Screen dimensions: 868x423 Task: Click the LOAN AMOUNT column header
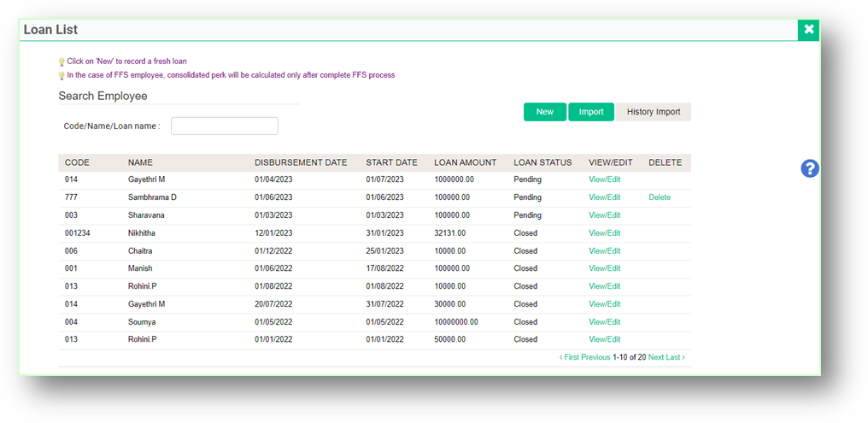465,162
